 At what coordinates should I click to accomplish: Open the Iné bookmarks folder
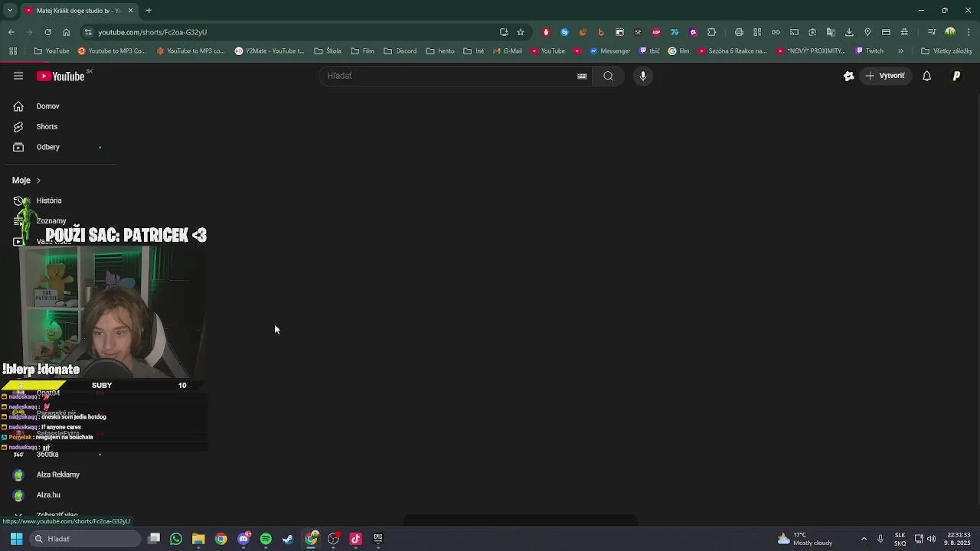tap(474, 51)
